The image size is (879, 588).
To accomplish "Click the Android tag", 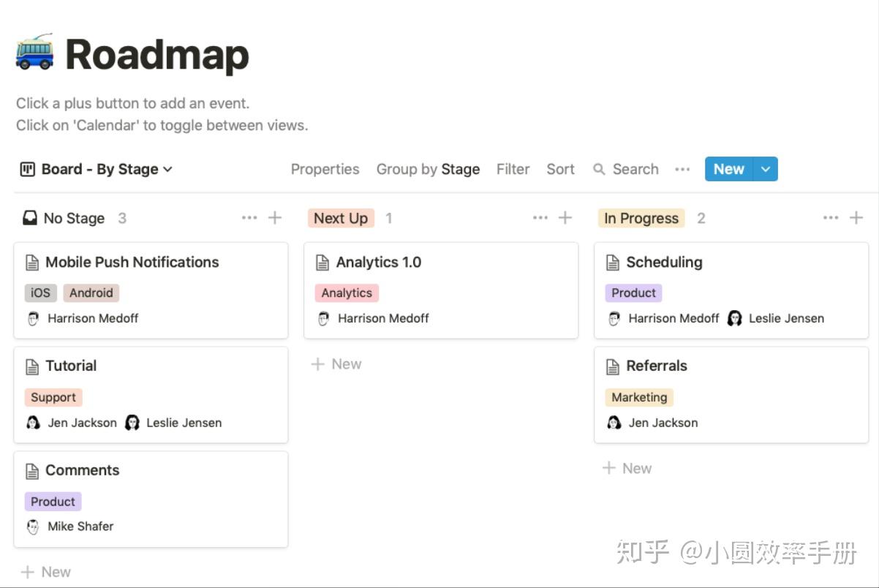I will (x=91, y=293).
